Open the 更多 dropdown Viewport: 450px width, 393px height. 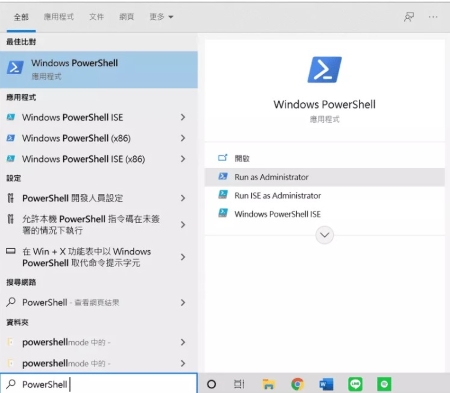coord(161,17)
